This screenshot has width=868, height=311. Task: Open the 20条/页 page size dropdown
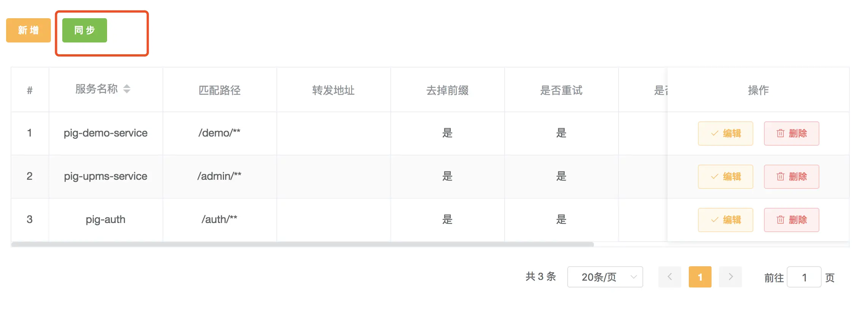[605, 277]
